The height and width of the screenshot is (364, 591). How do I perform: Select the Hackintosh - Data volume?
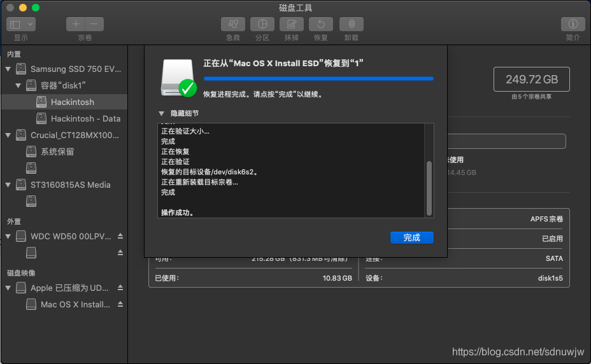[64, 119]
